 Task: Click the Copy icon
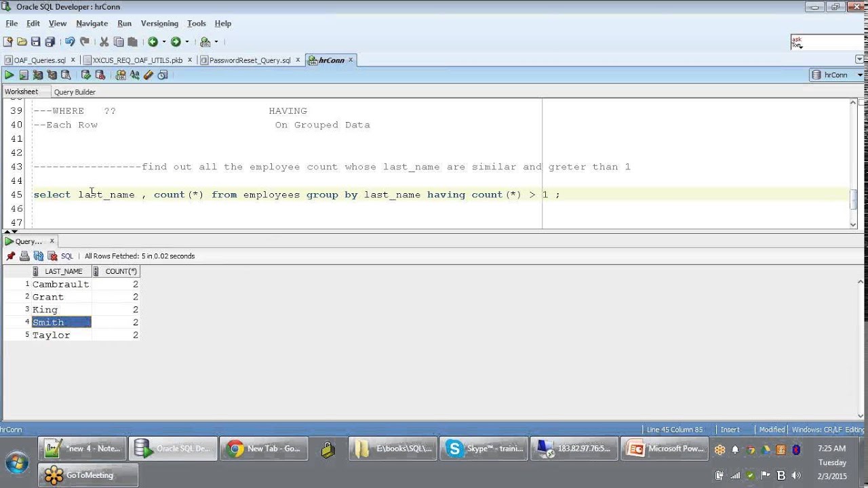119,41
